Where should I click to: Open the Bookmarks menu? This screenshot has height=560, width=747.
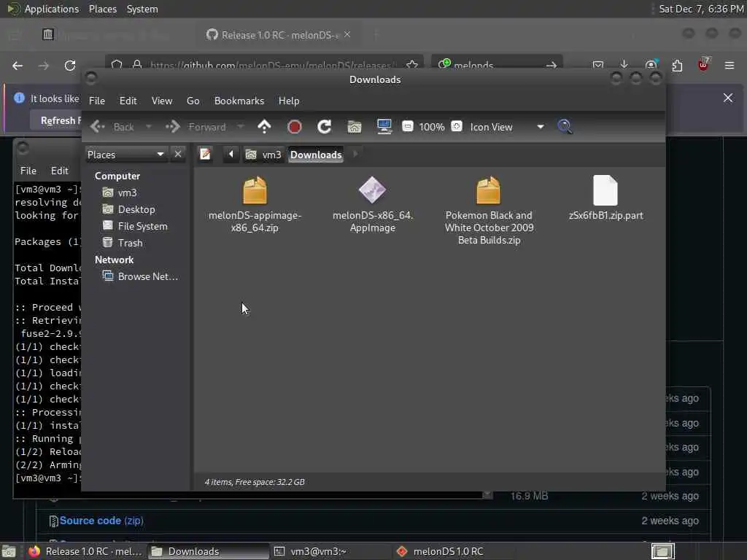(239, 101)
